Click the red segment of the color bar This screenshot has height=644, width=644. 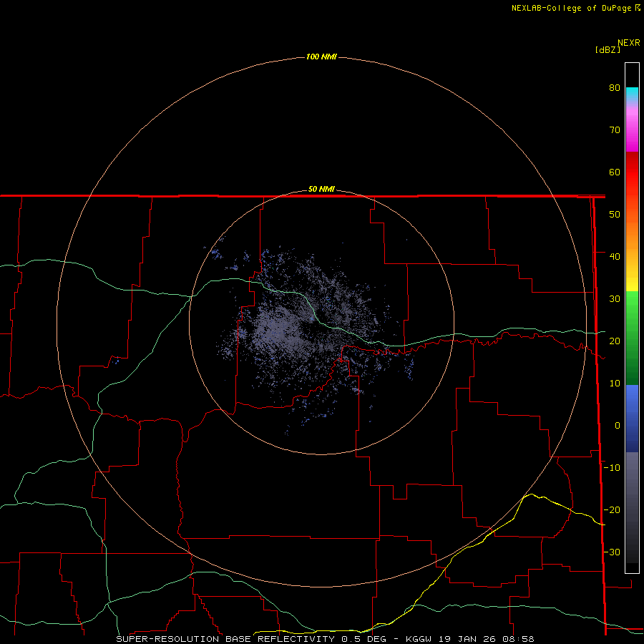(x=632, y=172)
